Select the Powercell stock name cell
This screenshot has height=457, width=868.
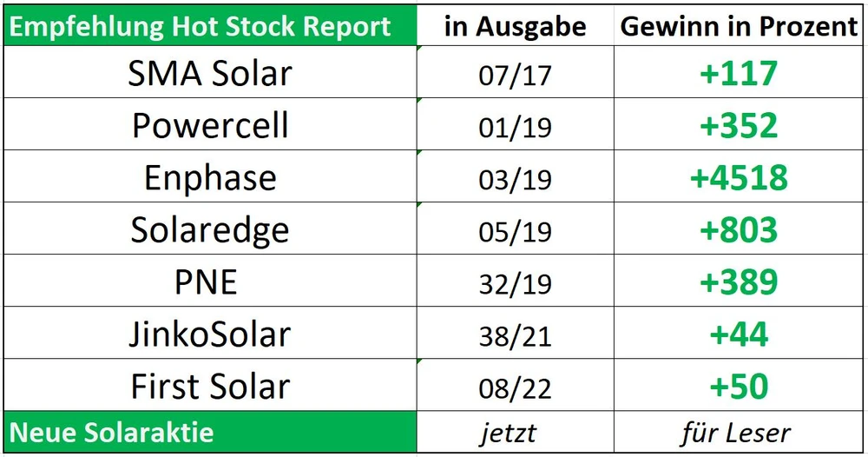point(209,126)
